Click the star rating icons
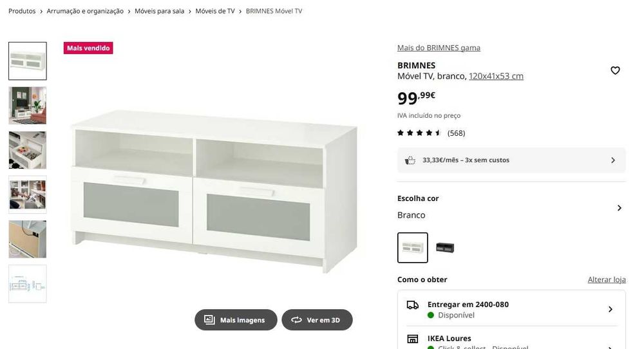This screenshot has height=349, width=644. tap(419, 133)
